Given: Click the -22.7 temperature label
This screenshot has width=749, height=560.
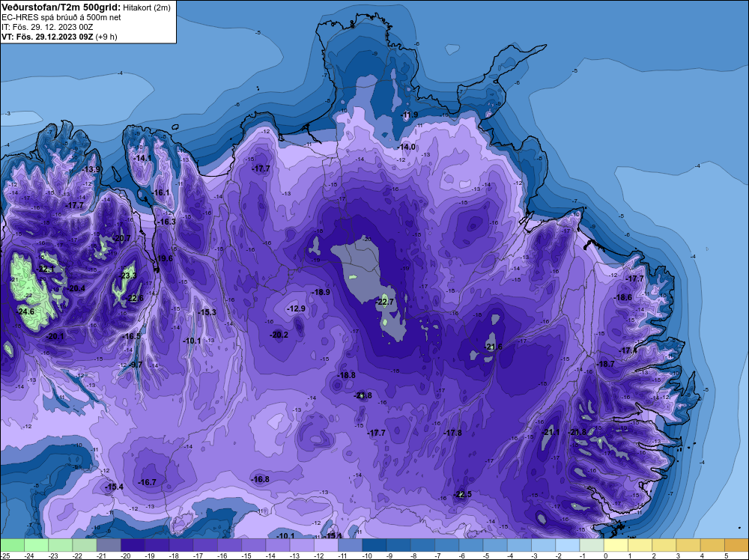Looking at the screenshot, I should (385, 302).
